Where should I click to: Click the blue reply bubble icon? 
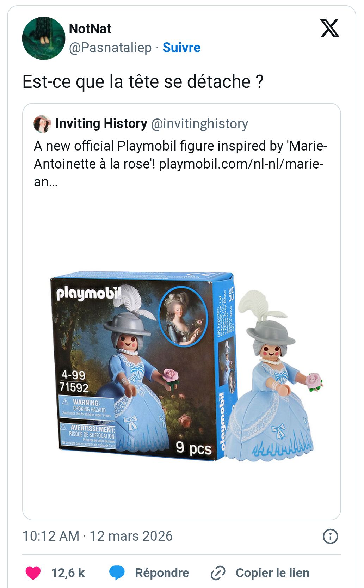point(117,573)
